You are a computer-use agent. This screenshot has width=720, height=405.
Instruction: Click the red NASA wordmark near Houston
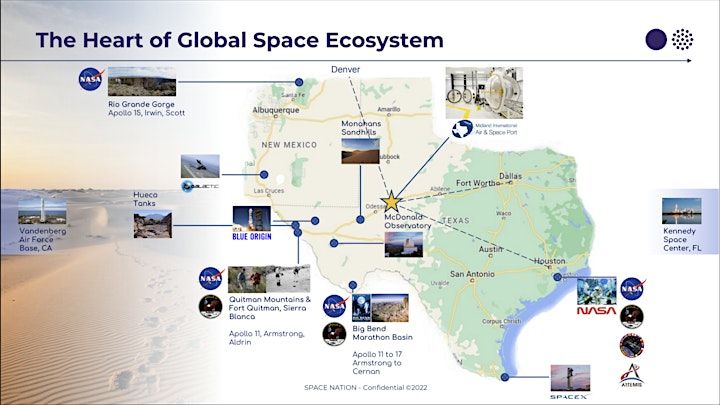click(x=596, y=311)
